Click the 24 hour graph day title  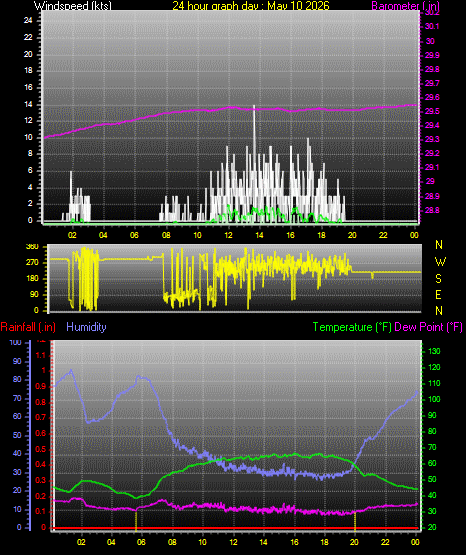pyautogui.click(x=251, y=5)
